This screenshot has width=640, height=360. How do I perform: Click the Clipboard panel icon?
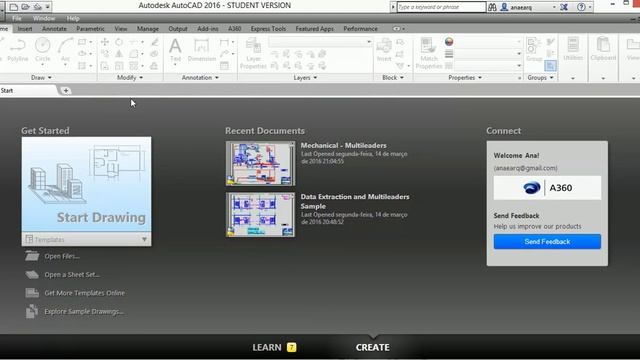pyautogui.click(x=603, y=49)
